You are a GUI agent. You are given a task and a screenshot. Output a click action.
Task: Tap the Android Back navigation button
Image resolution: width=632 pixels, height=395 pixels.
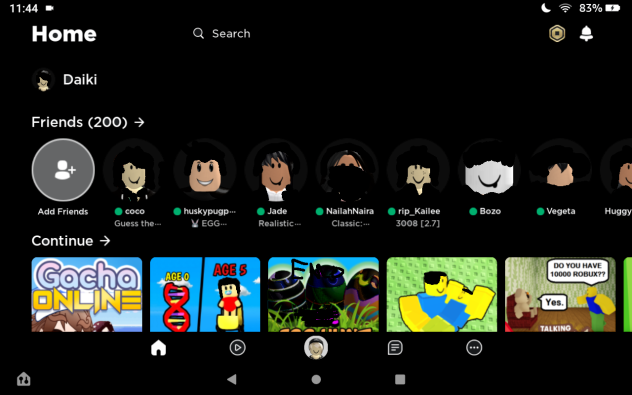coord(232,379)
